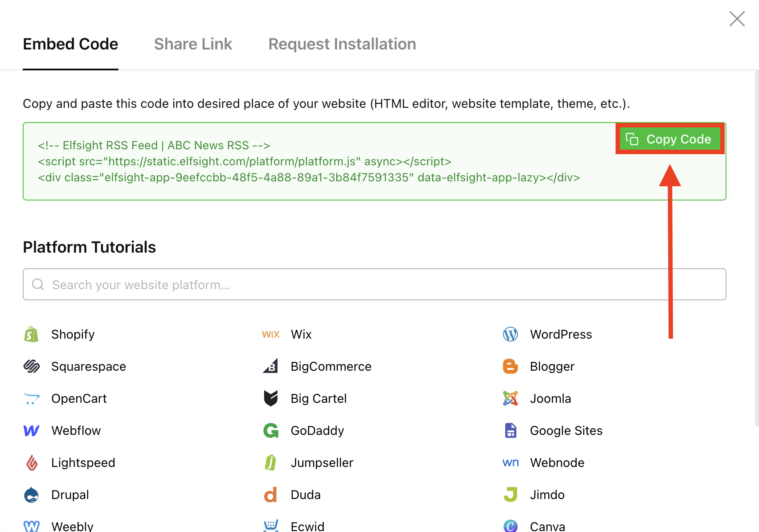The image size is (759, 532).
Task: Open the Canva tutorial link
Action: (x=547, y=526)
